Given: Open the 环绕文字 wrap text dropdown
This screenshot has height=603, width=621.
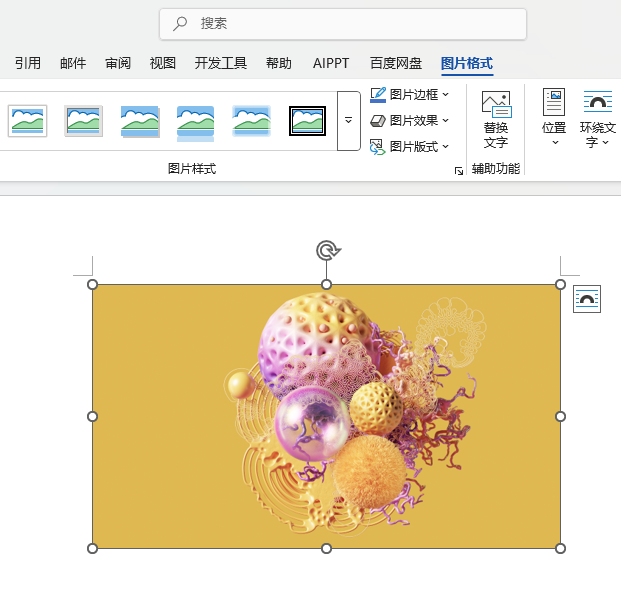Looking at the screenshot, I should 597,118.
